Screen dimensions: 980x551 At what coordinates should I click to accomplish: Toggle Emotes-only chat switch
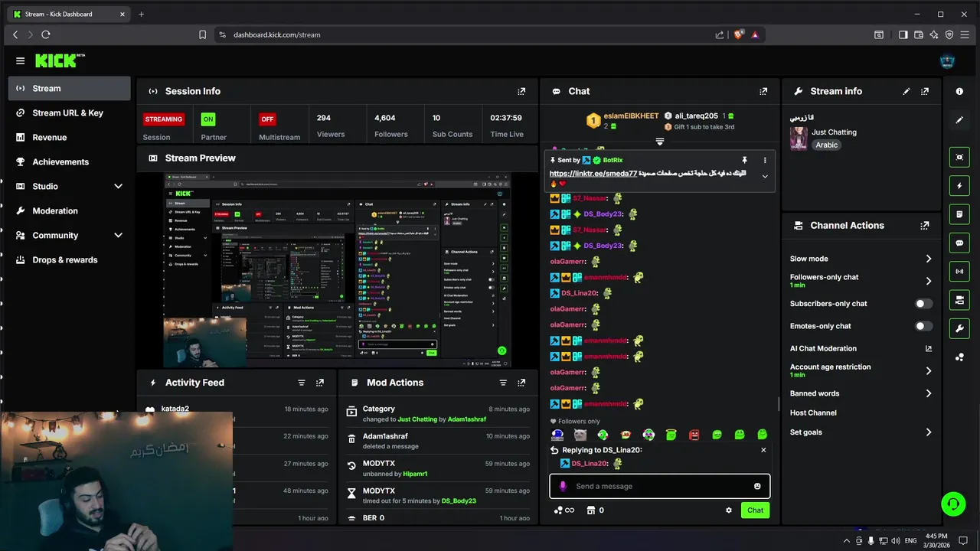pos(924,326)
